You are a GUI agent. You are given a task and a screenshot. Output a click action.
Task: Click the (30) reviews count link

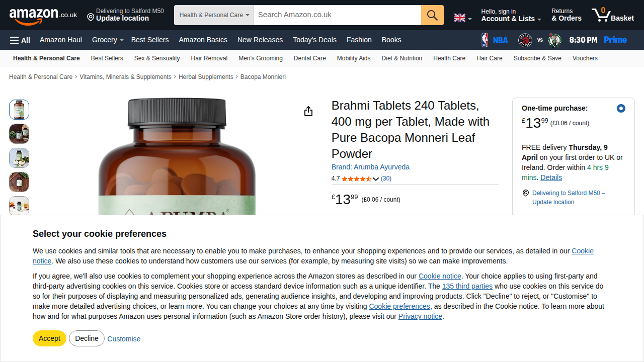coord(386,178)
